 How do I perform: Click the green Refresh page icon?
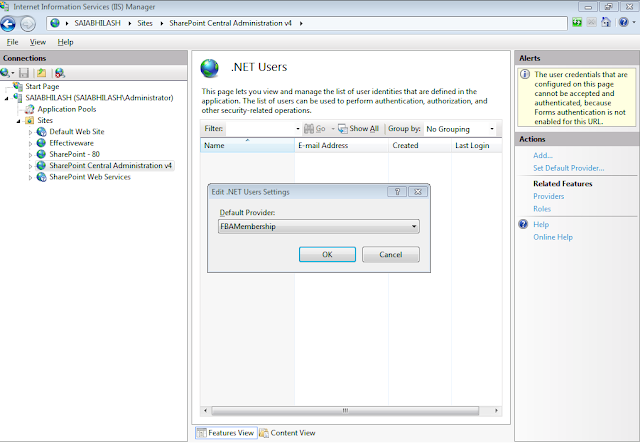(x=577, y=22)
